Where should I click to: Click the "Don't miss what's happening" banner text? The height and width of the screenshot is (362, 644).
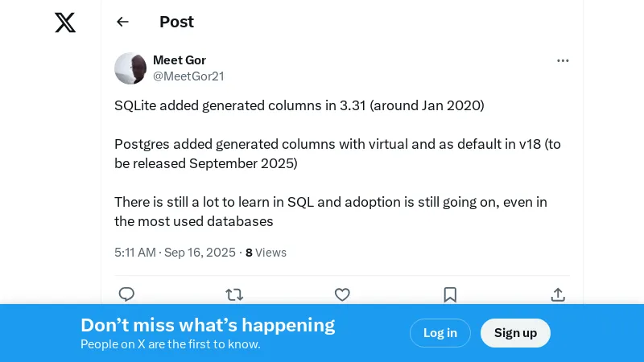coord(208,325)
